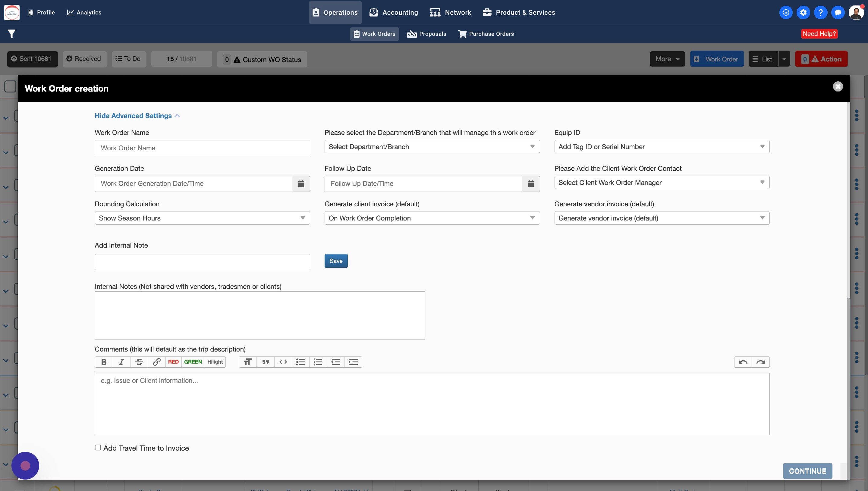This screenshot has width=868, height=491.
Task: Click the numbered list icon
Action: click(x=318, y=362)
